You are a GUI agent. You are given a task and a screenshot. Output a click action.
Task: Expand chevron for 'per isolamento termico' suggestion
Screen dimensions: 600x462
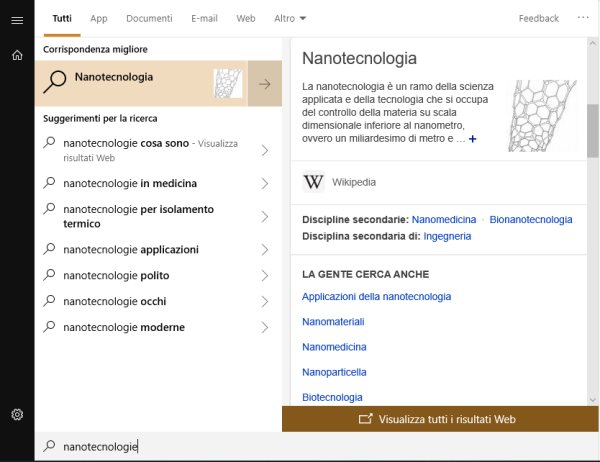click(265, 217)
